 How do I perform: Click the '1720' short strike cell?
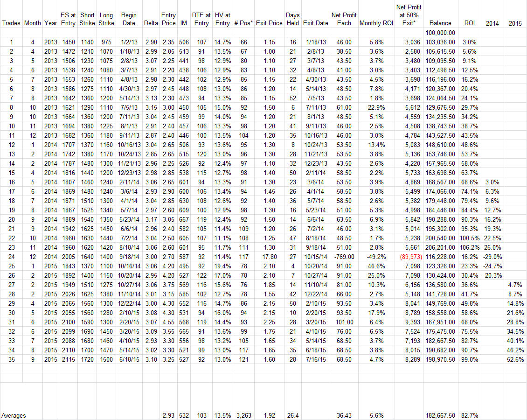pos(87,359)
